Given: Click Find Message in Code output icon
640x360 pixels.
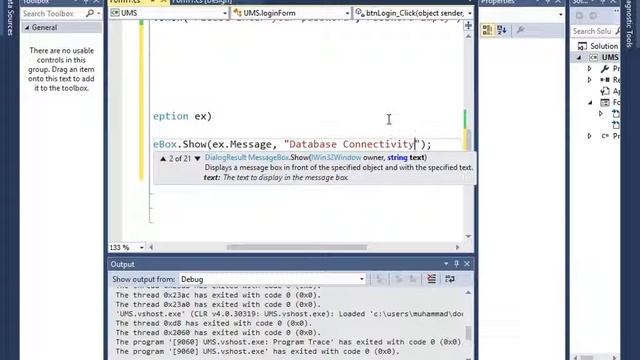Looking at the screenshot, I should tap(380, 279).
